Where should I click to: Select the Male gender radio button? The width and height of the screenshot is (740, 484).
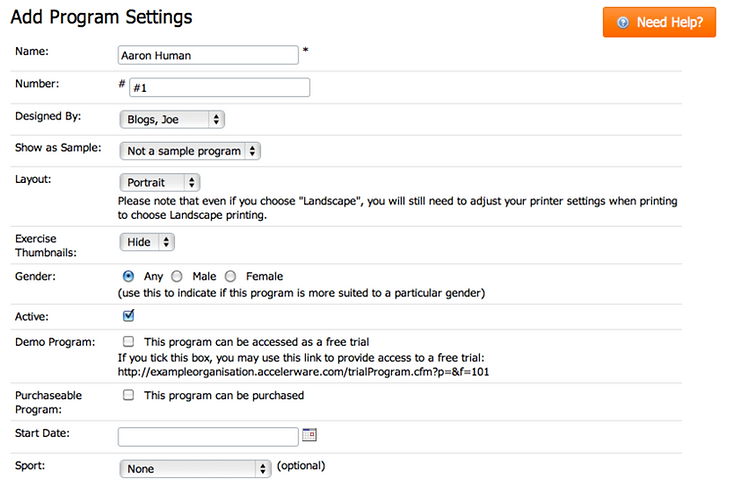coord(177,276)
